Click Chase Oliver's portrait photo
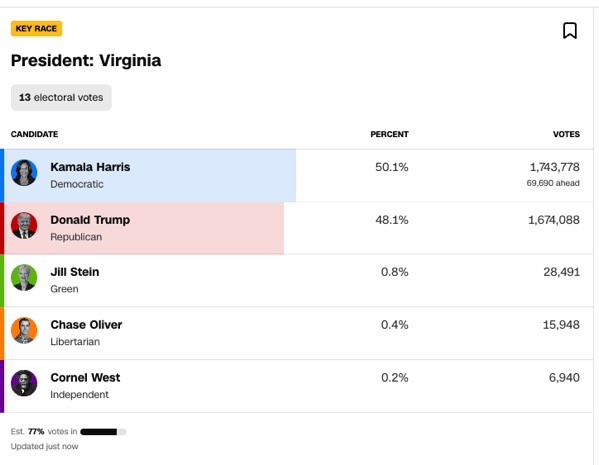 coord(24,331)
